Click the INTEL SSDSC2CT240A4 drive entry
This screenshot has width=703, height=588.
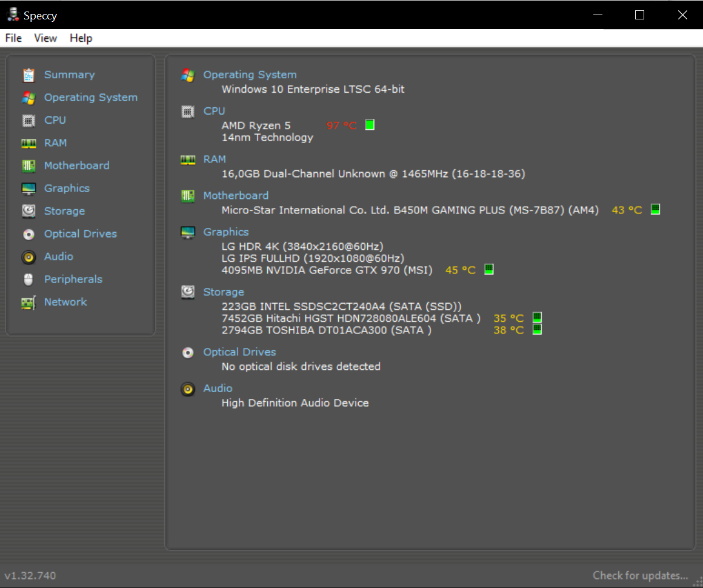[342, 307]
